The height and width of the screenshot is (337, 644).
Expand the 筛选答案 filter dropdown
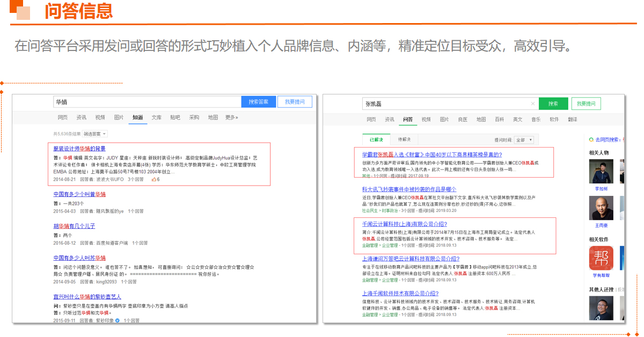tap(96, 134)
